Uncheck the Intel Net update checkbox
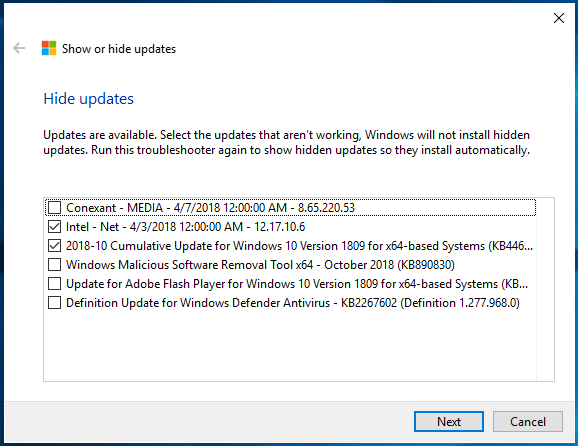578x446 pixels. (55, 227)
